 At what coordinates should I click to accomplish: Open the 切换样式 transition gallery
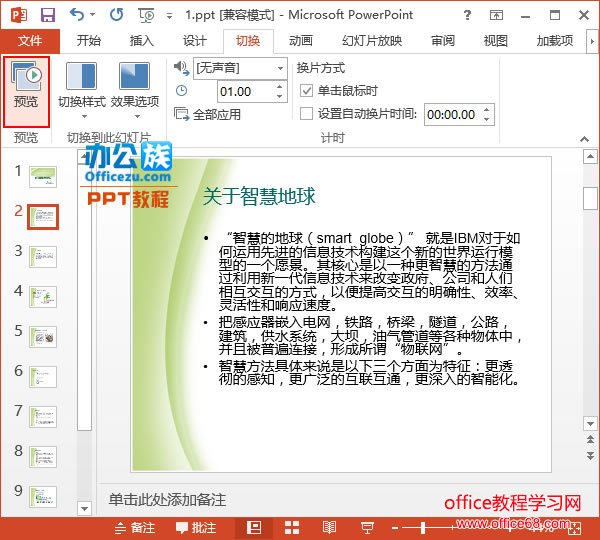tap(82, 90)
